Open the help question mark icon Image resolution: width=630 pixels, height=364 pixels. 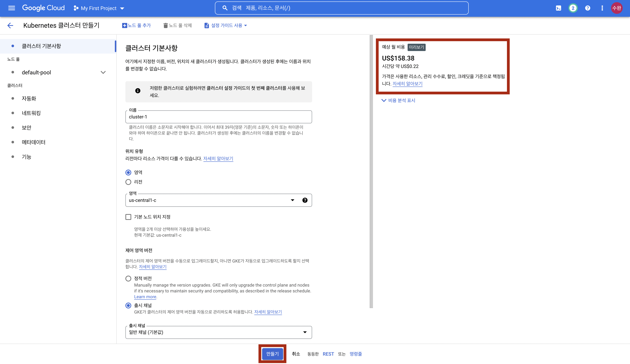588,8
